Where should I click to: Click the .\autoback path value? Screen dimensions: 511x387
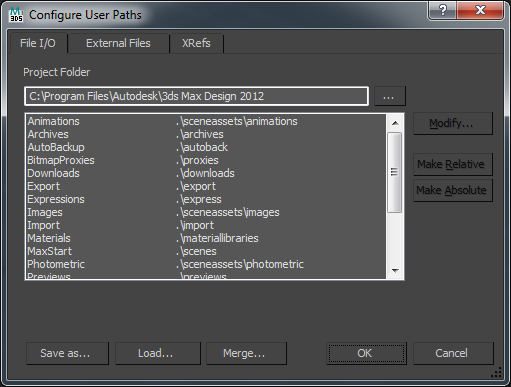(202, 147)
